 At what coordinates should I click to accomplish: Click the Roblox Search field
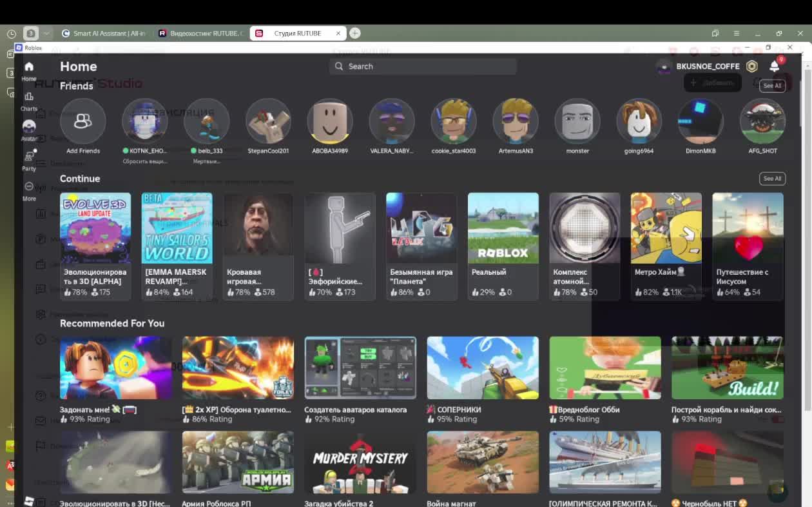click(x=423, y=66)
